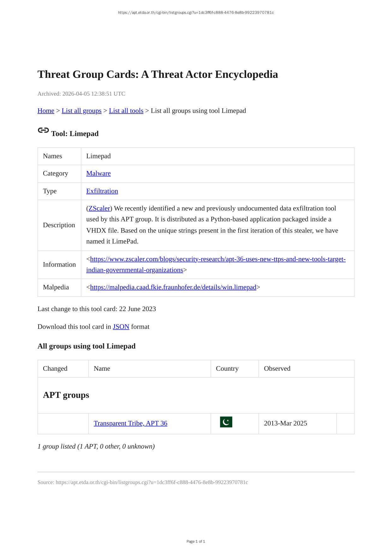Open the Transparent Tribe, APT 36 group

point(130,423)
